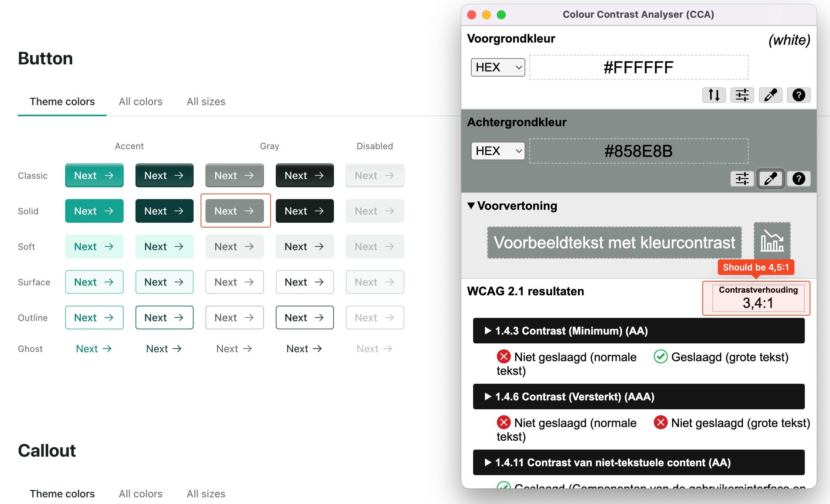Click the Classic Accent Next button
Screen dimensions: 830x504
(x=94, y=175)
